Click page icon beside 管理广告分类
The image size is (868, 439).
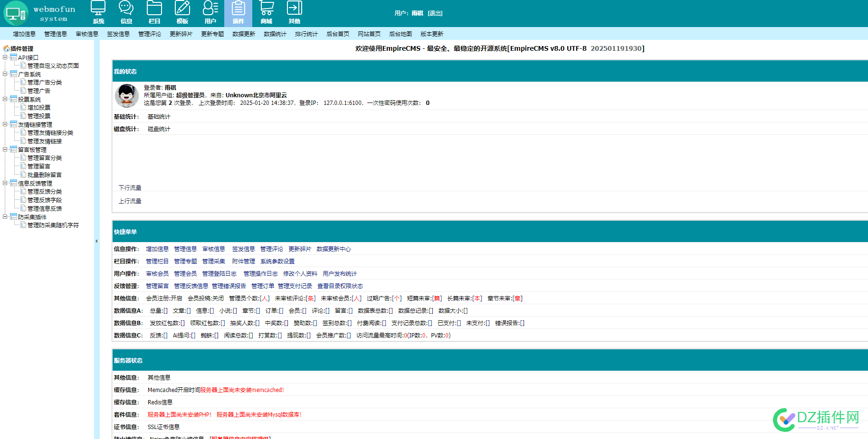[x=23, y=82]
